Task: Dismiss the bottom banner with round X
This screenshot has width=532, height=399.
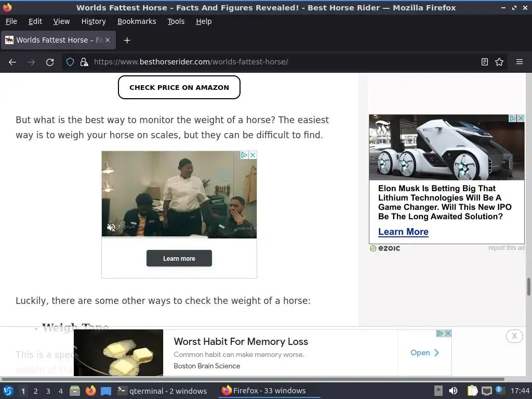Action: (514, 336)
